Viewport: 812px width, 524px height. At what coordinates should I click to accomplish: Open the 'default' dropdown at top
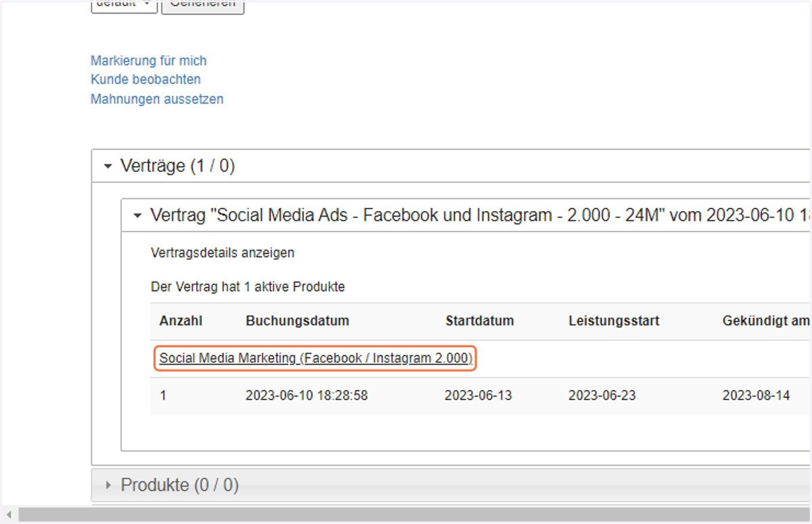point(124,5)
